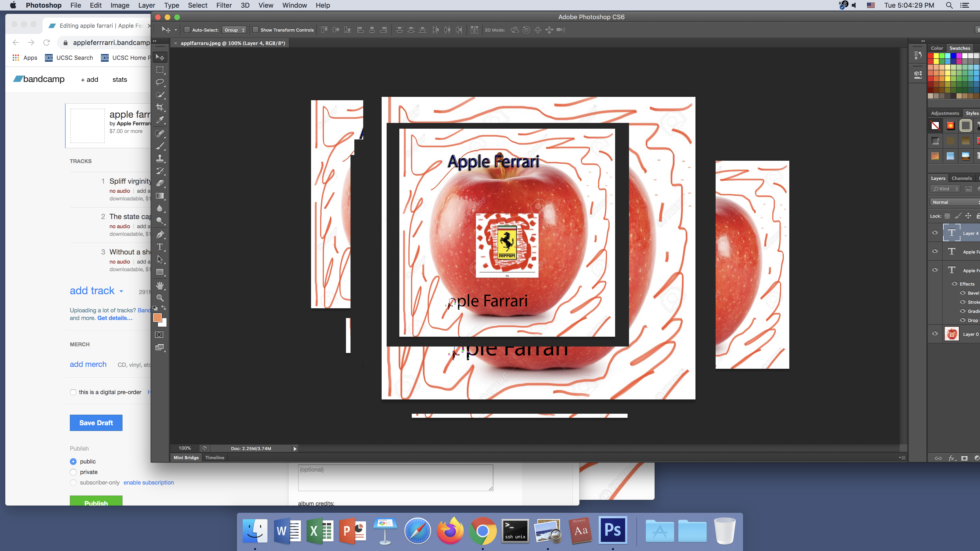The width and height of the screenshot is (980, 551).
Task: Switch to the Channels tab
Action: [x=961, y=178]
